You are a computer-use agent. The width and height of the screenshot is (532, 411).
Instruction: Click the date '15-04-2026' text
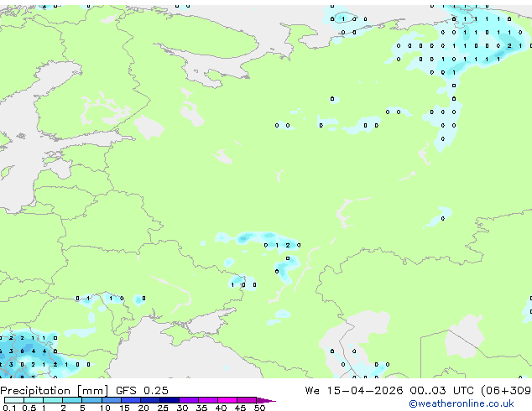[x=365, y=391]
